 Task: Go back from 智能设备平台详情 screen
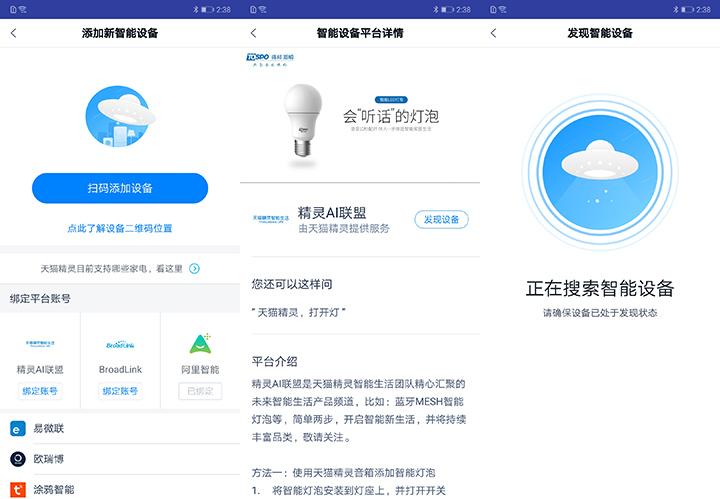253,33
